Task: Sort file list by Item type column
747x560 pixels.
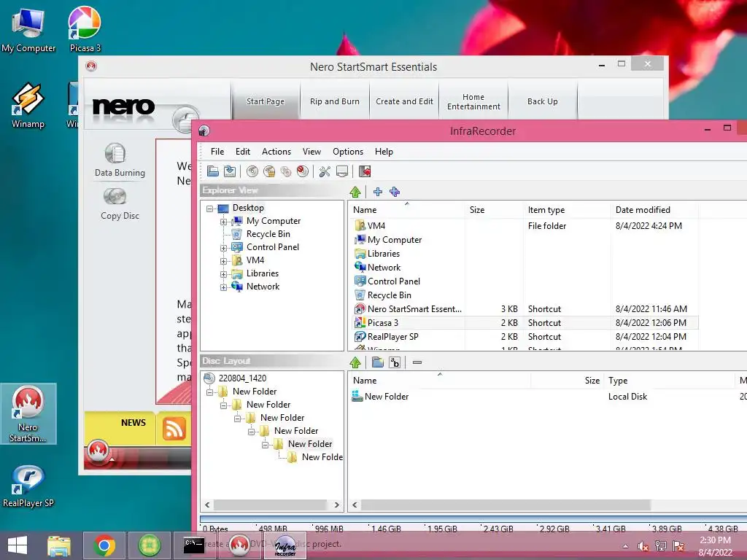Action: 566,210
